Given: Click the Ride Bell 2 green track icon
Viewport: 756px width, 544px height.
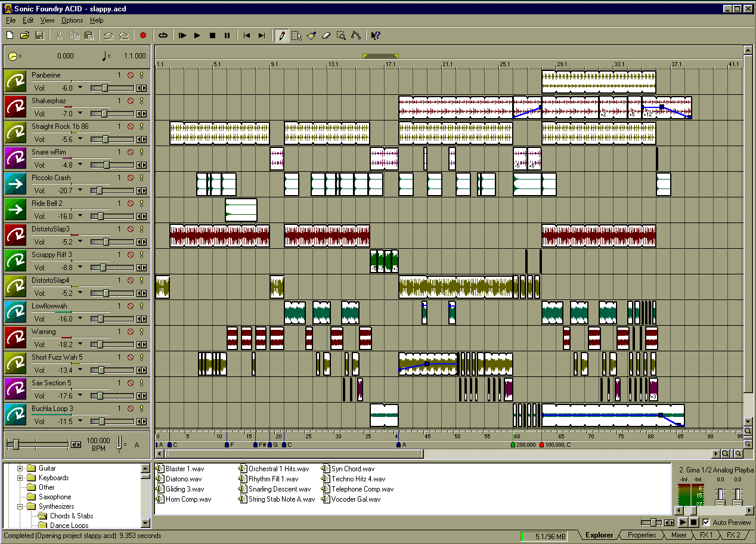Looking at the screenshot, I should pos(15,209).
